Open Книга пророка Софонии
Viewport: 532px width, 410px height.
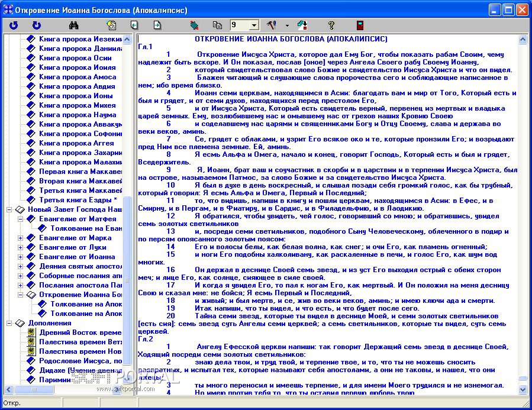pyautogui.click(x=80, y=134)
